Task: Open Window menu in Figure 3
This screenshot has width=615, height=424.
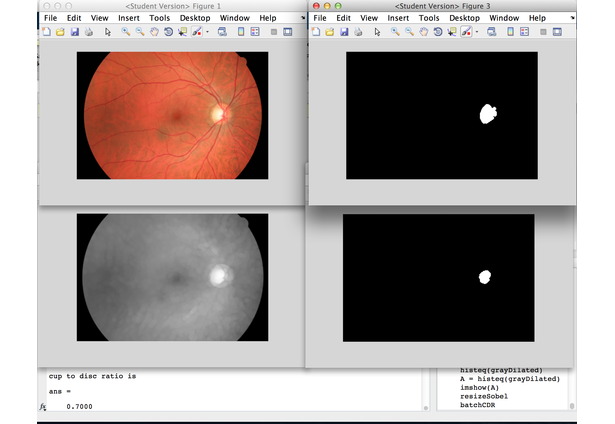Action: (x=504, y=18)
